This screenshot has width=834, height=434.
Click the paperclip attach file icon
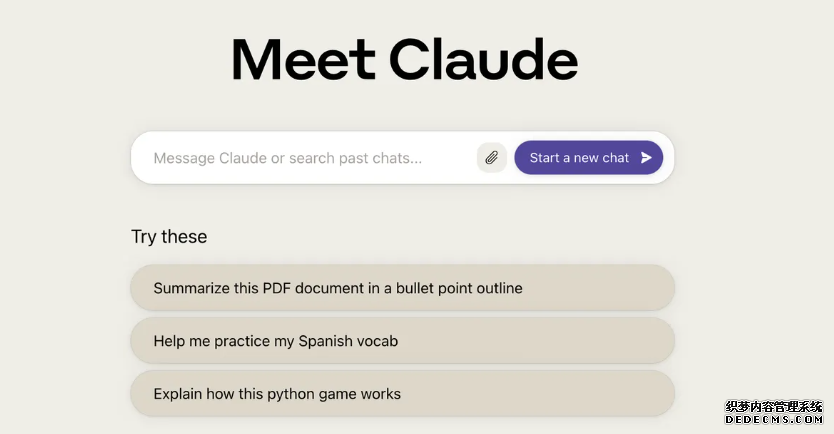pyautogui.click(x=491, y=157)
